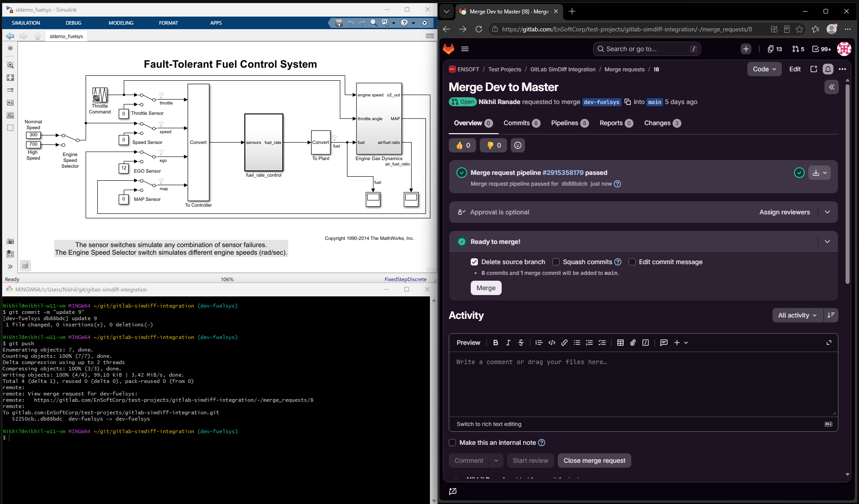Insert a code snippet in the comment editor
The image size is (859, 504).
[552, 343]
